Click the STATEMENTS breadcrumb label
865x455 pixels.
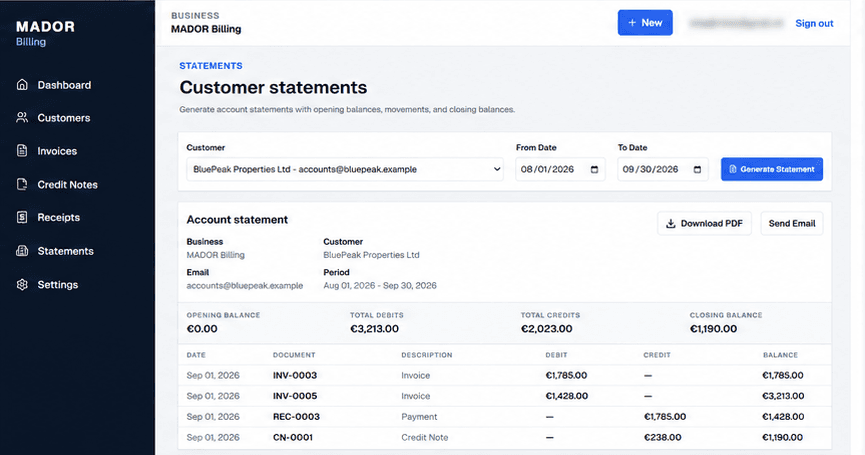pyautogui.click(x=211, y=66)
